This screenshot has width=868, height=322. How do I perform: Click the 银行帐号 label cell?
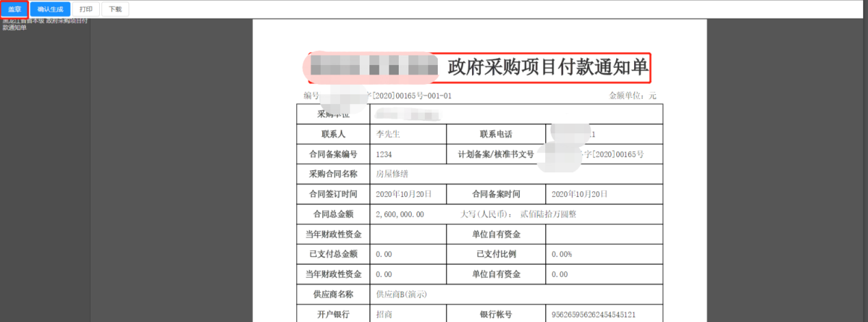pos(496,314)
